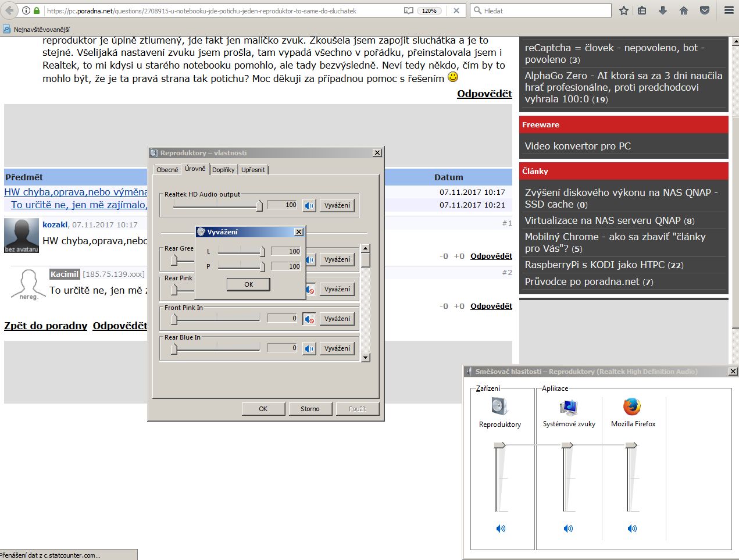
Task: Follow the 'Zpět do poradny' link
Action: tap(46, 326)
